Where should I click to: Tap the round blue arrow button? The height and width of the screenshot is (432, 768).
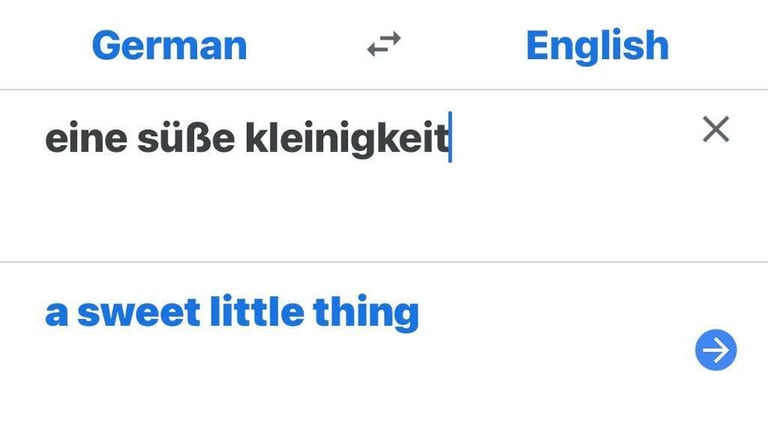tap(716, 350)
